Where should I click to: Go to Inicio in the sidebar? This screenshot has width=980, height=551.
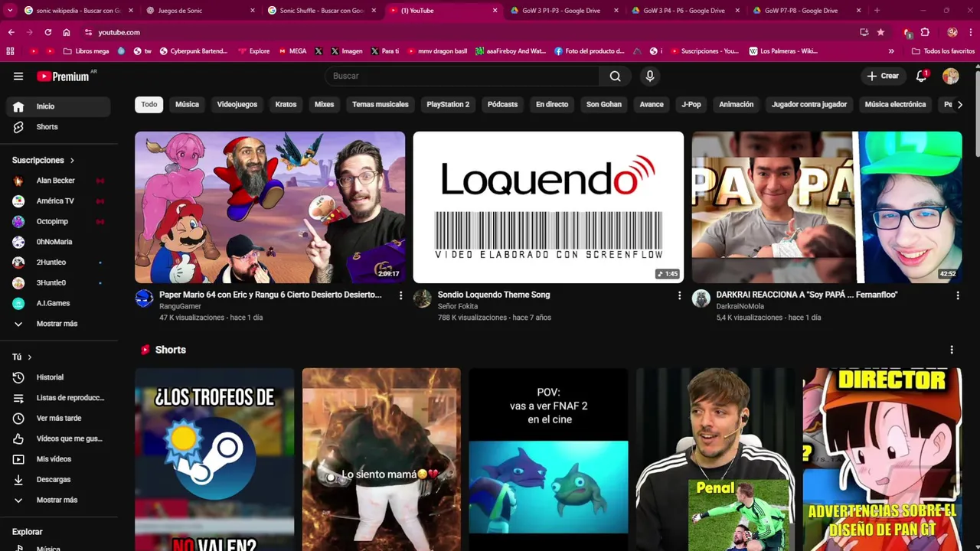[58, 106]
